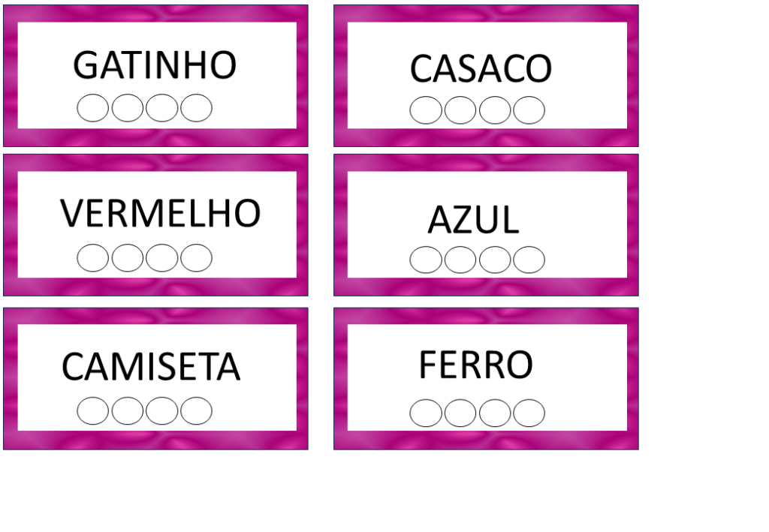Mark the fourth circle under CASACO
The image size is (769, 532).
click(529, 110)
